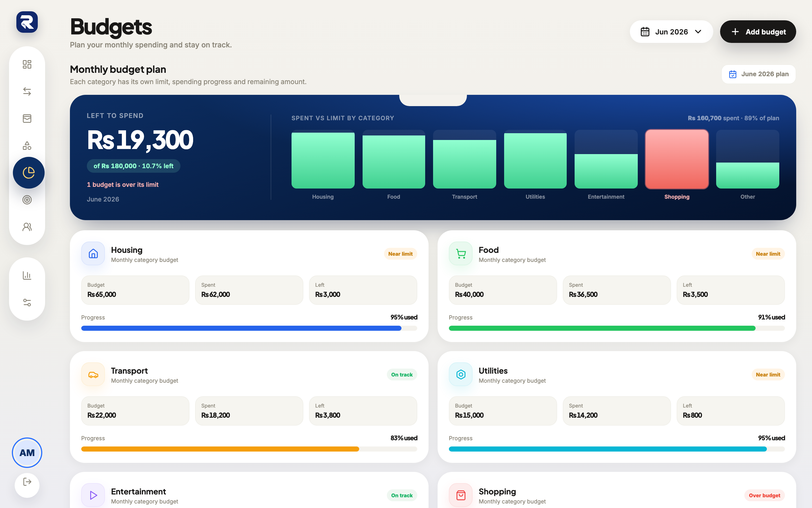The width and height of the screenshot is (812, 508).
Task: Click 'Rs 160,700 spent · 89% of plan' text
Action: coord(733,118)
